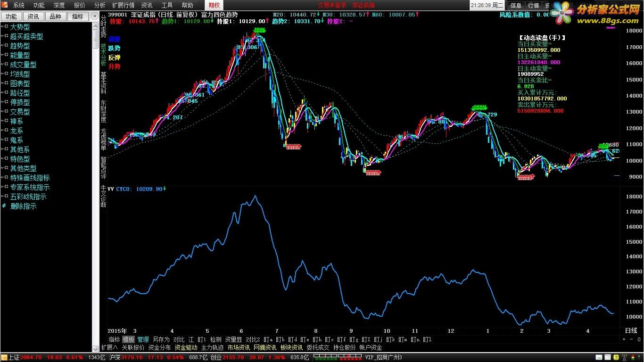
Task: Select 专家系统指示 tree item
Action: [x=30, y=187]
